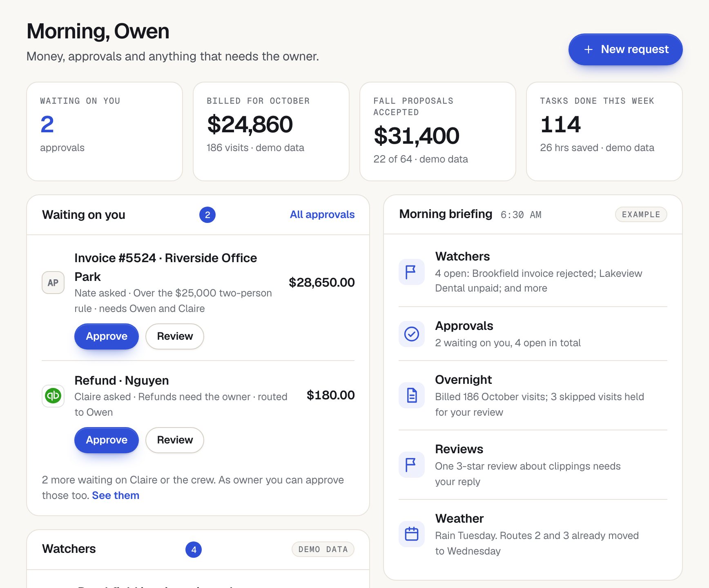Open the Approvals briefing entry text
The width and height of the screenshot is (709, 588).
[508, 334]
